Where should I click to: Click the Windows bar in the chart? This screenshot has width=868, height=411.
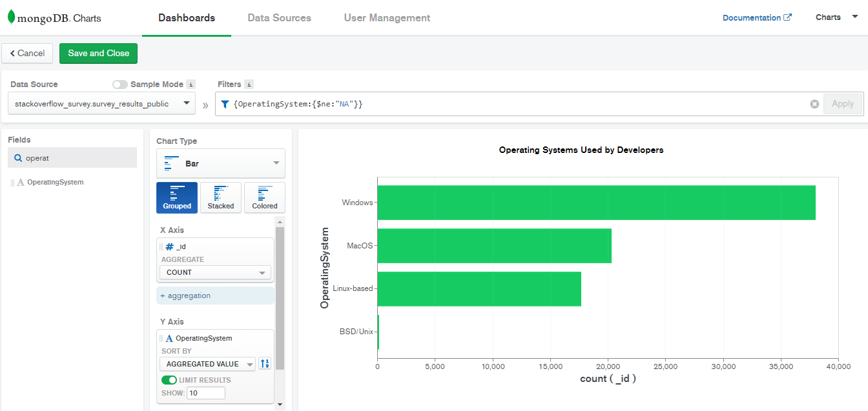pos(596,203)
